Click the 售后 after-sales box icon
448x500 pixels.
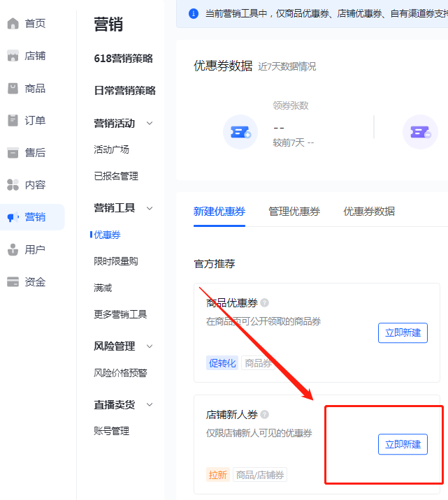click(x=13, y=153)
